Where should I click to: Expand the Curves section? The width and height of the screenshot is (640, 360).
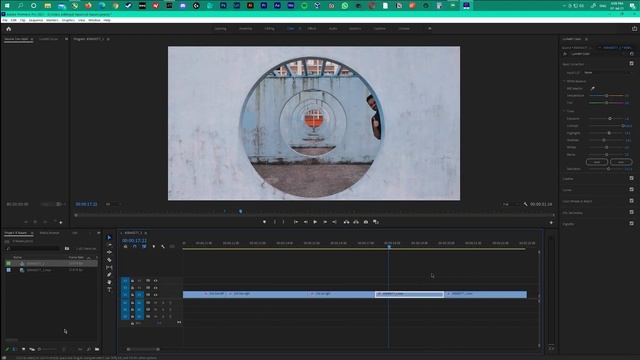click(567, 190)
